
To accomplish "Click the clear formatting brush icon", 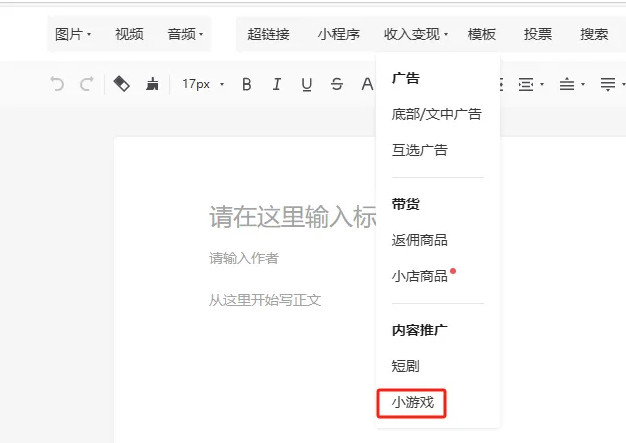I will pos(152,84).
